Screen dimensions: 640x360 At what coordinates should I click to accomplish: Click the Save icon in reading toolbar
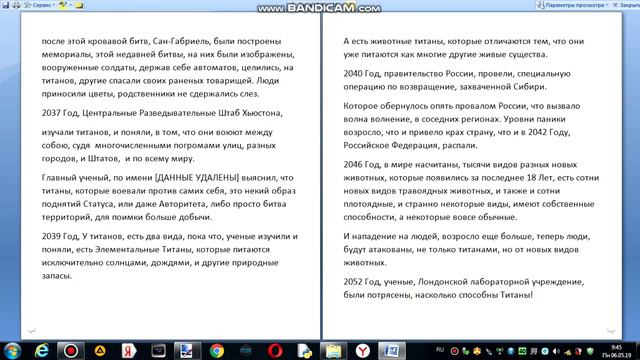(6, 5)
